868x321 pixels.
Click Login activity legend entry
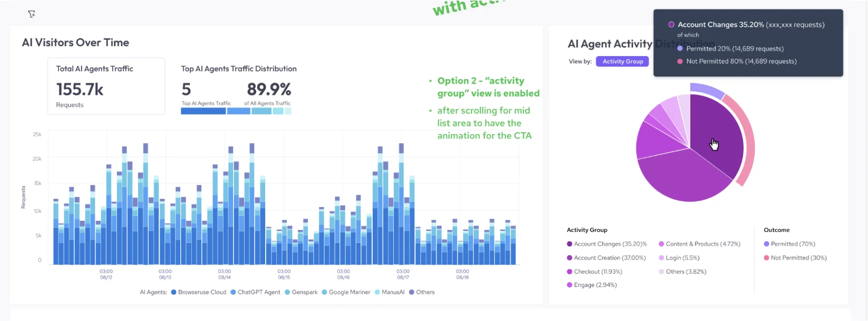[x=679, y=258]
